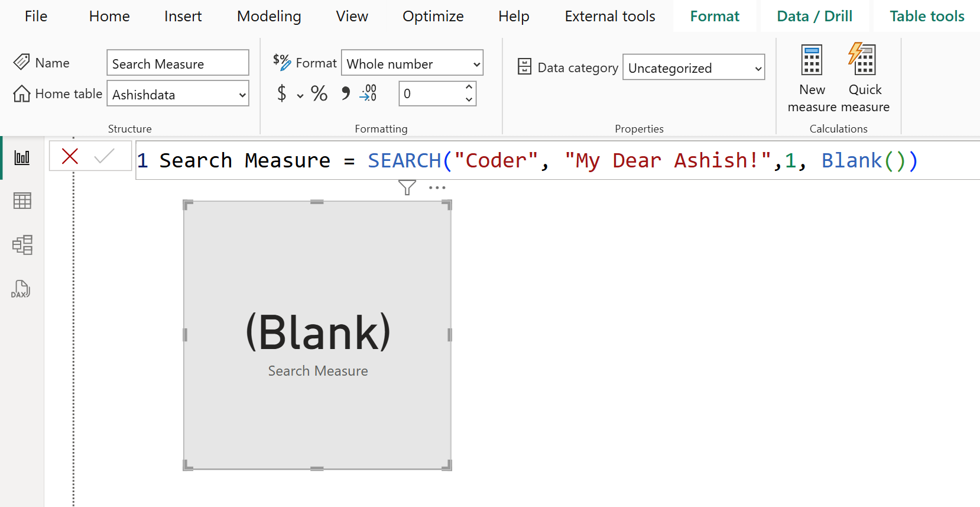Click the Quick measure lightning icon
The image size is (980, 507).
pyautogui.click(x=863, y=59)
